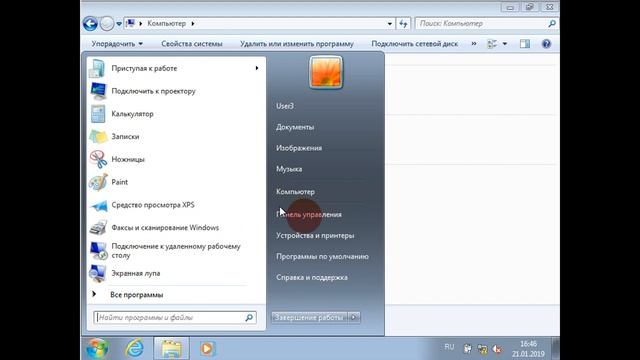This screenshot has width=640, height=360.
Task: Click Удалить или изменить программу
Action: coord(297,44)
